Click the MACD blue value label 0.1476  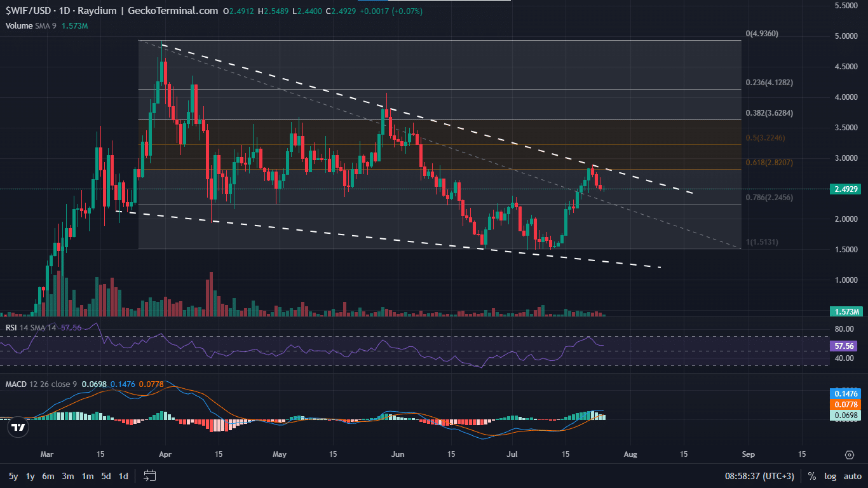846,394
